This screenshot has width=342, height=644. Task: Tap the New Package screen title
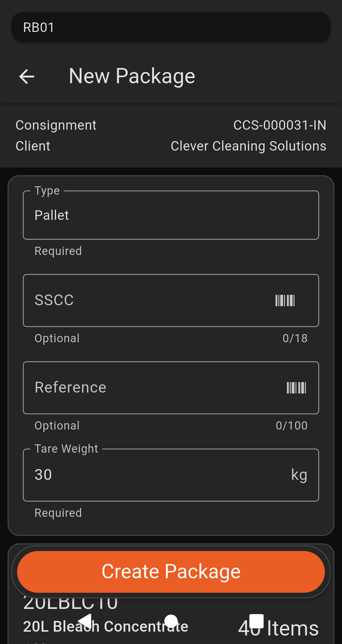(132, 76)
